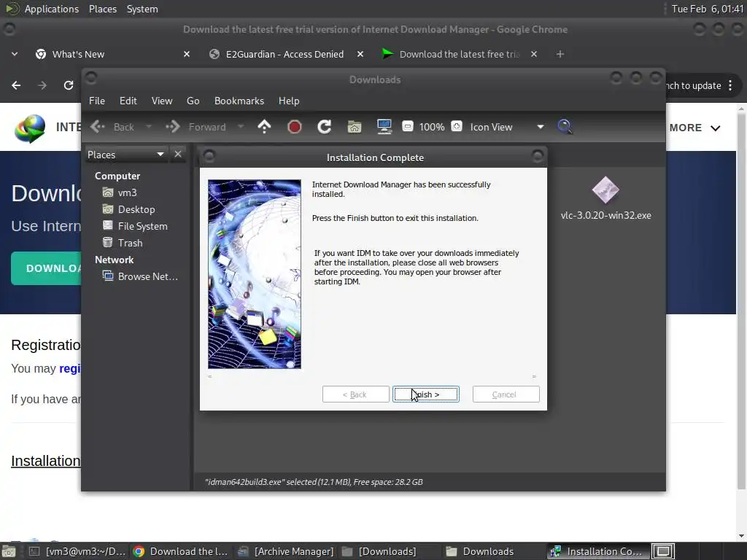747x560 pixels.
Task: Go back in file manager toolbar
Action: (113, 127)
